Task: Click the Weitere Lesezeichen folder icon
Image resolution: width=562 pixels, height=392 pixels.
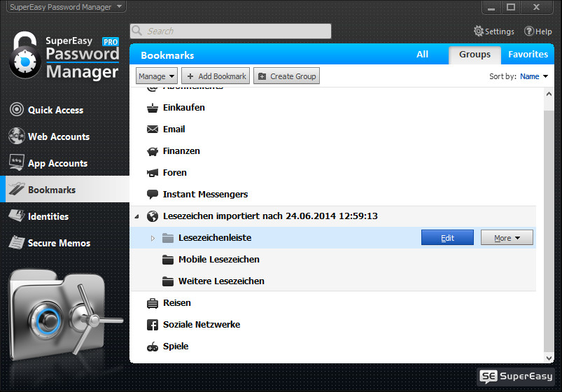Action: pos(168,281)
